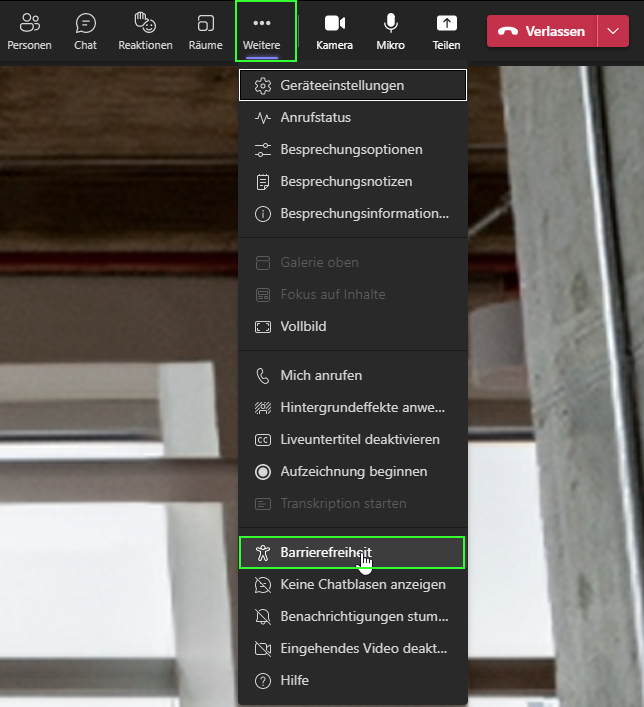Viewport: 644px width, 707px height.
Task: Toggle the Kamera on or off
Action: pos(334,31)
